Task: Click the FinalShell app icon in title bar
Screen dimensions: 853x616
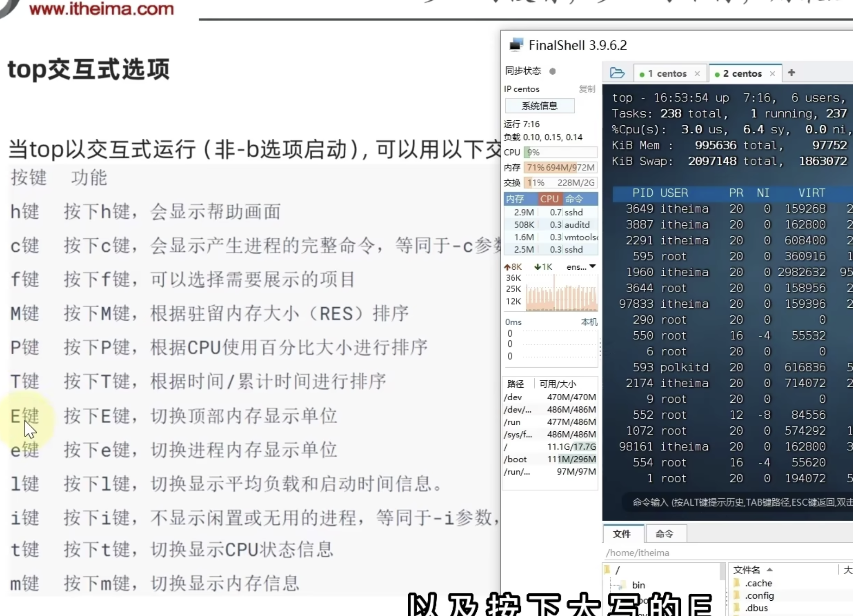Action: (516, 45)
